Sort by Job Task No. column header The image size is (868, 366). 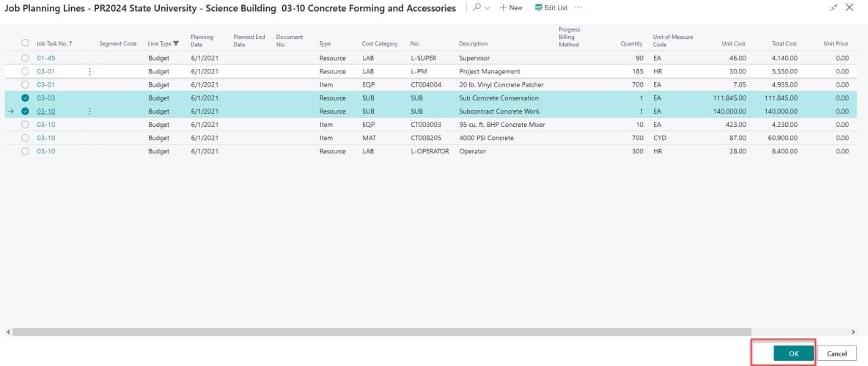point(54,44)
